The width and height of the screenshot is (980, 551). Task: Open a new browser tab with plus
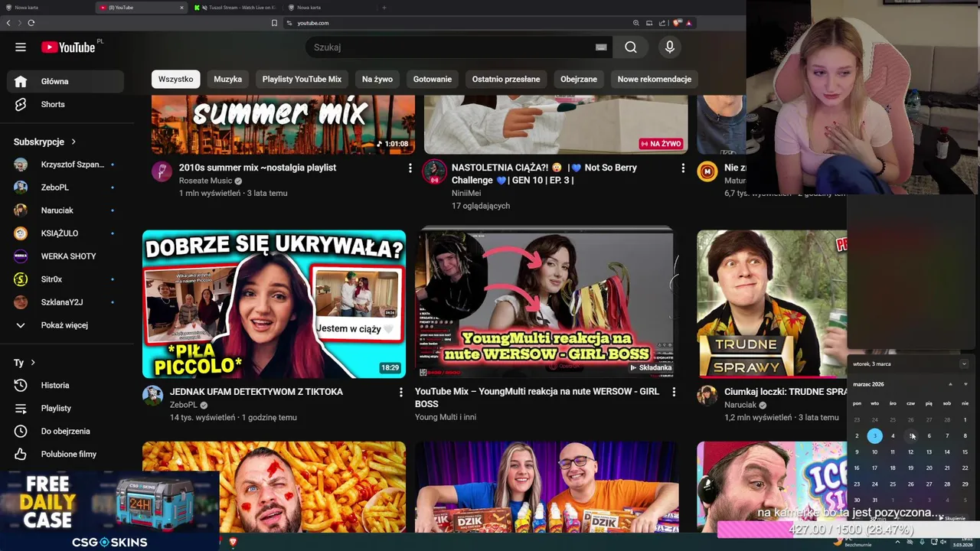[384, 8]
